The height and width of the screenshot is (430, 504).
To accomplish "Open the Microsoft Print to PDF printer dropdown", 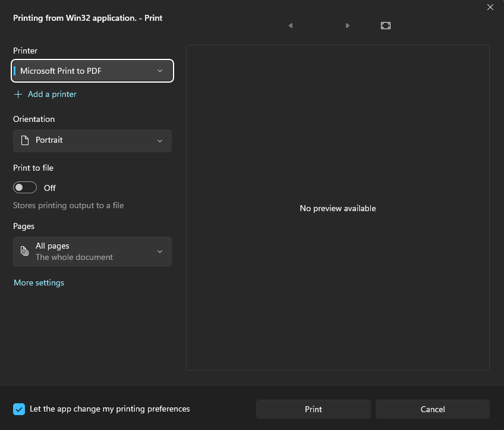I will pyautogui.click(x=93, y=71).
